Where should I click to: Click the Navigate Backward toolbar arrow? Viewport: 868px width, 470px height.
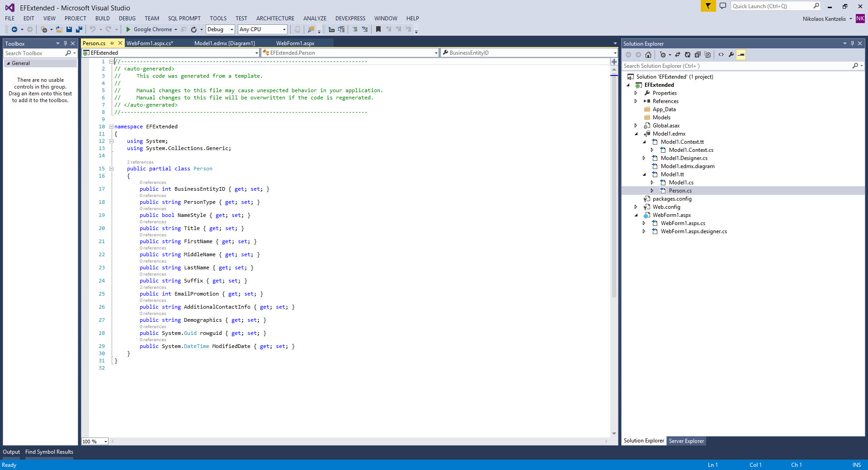coord(14,29)
